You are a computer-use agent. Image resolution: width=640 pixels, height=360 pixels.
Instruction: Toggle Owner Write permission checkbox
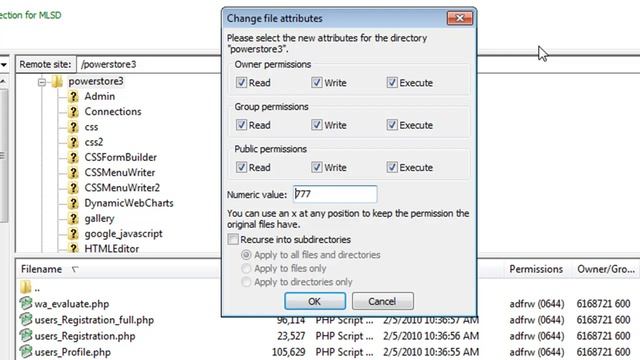point(317,82)
